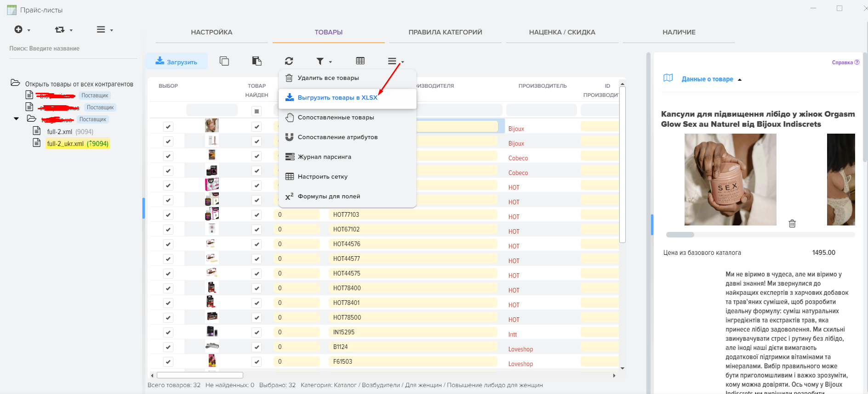Click the table's vertical scrollbar thumb

pyautogui.click(x=622, y=164)
